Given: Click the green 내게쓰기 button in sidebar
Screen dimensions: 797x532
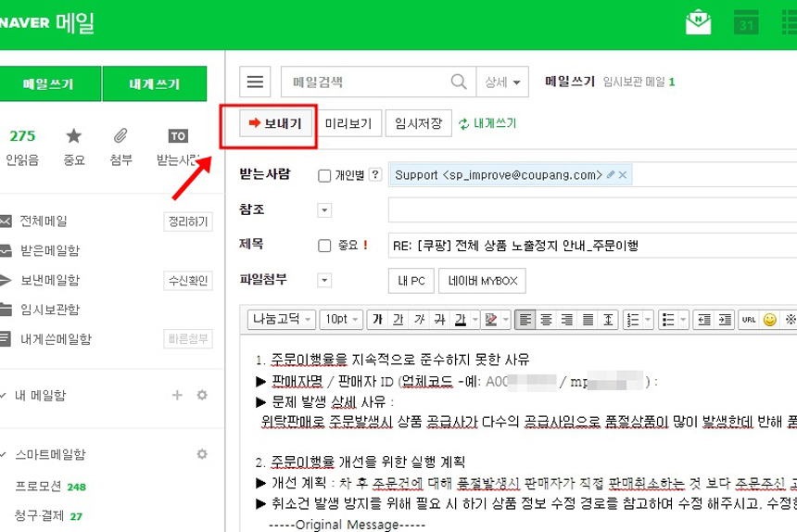Looking at the screenshot, I should click(x=155, y=83).
